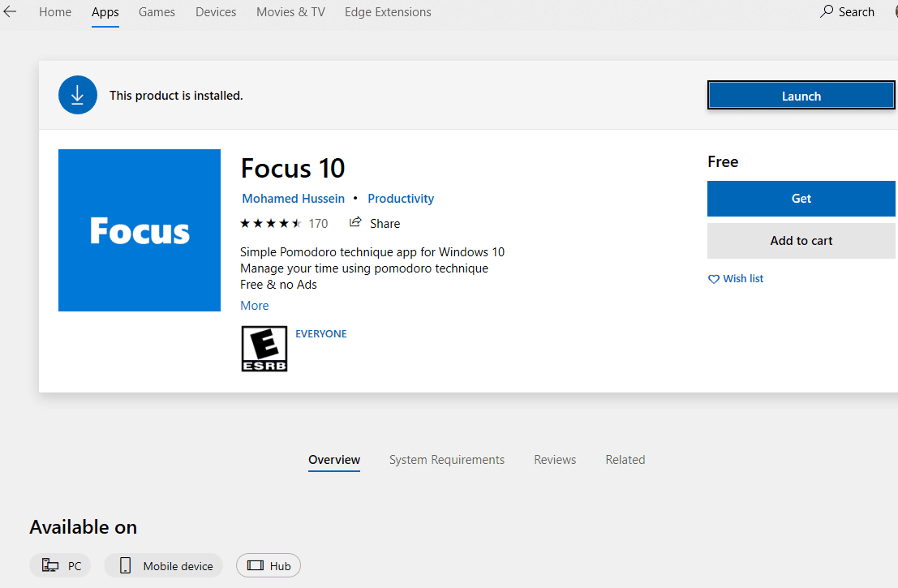
Task: Open the Productivity category link
Action: click(401, 199)
